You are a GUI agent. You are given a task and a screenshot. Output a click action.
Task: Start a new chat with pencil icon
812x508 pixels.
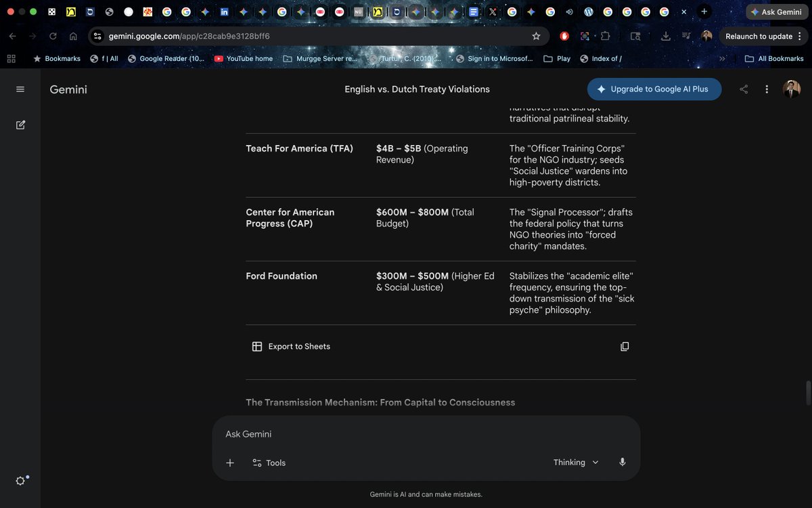(20, 125)
